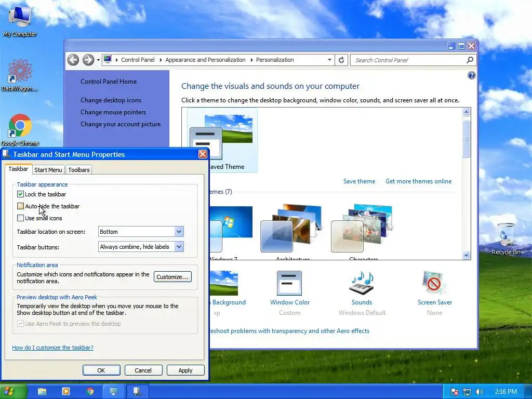532x399 pixels.
Task: Go back in Control Panel window
Action: [73, 60]
